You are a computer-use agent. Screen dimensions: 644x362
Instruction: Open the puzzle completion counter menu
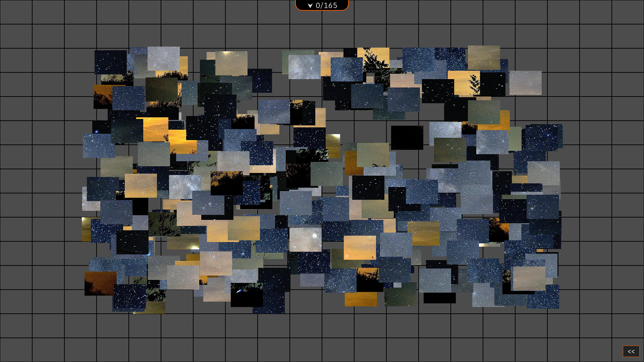[321, 5]
